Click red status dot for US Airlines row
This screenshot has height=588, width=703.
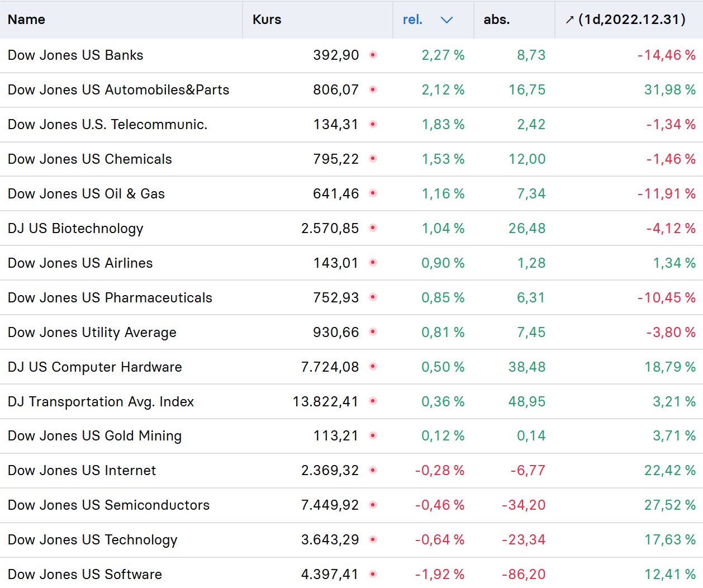pos(373,263)
